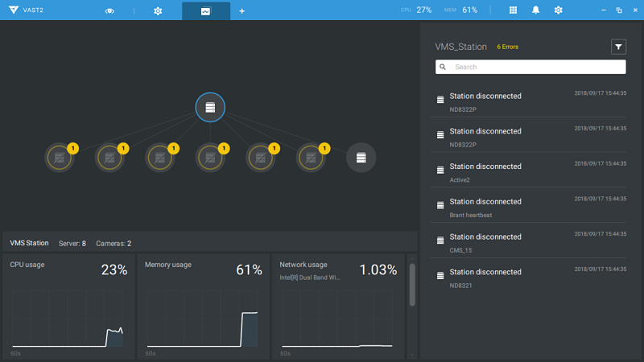Click the VAST2 logo icon

(x=10, y=10)
